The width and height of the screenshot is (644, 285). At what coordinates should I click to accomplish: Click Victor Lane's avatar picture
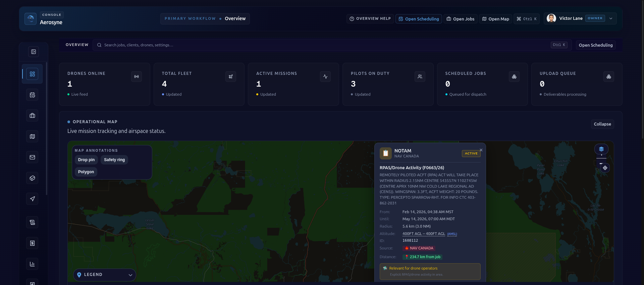point(551,18)
